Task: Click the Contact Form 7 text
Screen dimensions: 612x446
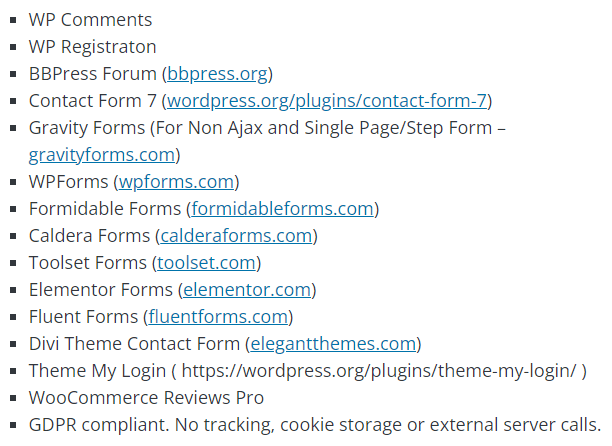Action: tap(93, 101)
